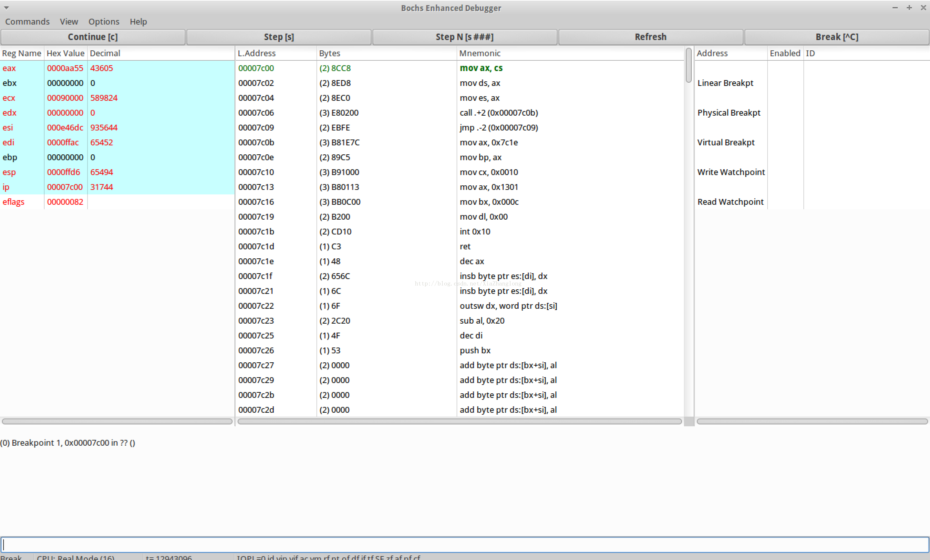The width and height of the screenshot is (930, 560).
Task: Select the esi register row
Action: coord(117,128)
